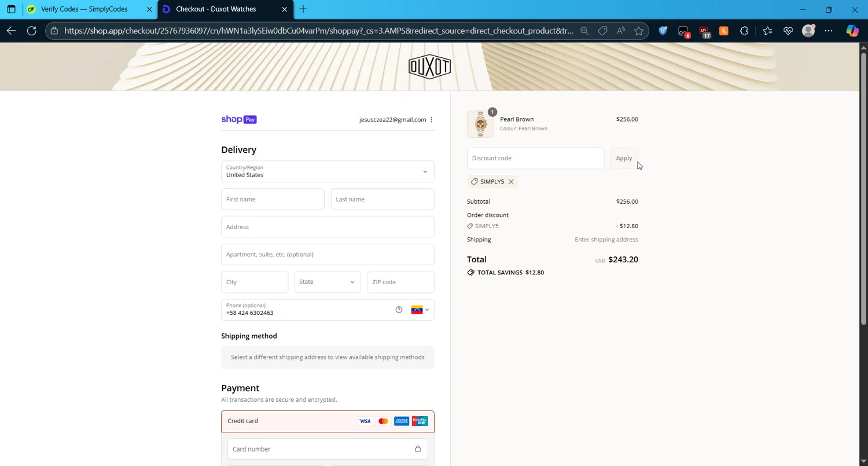The image size is (868, 466).
Task: Open the Favorites list
Action: click(768, 31)
